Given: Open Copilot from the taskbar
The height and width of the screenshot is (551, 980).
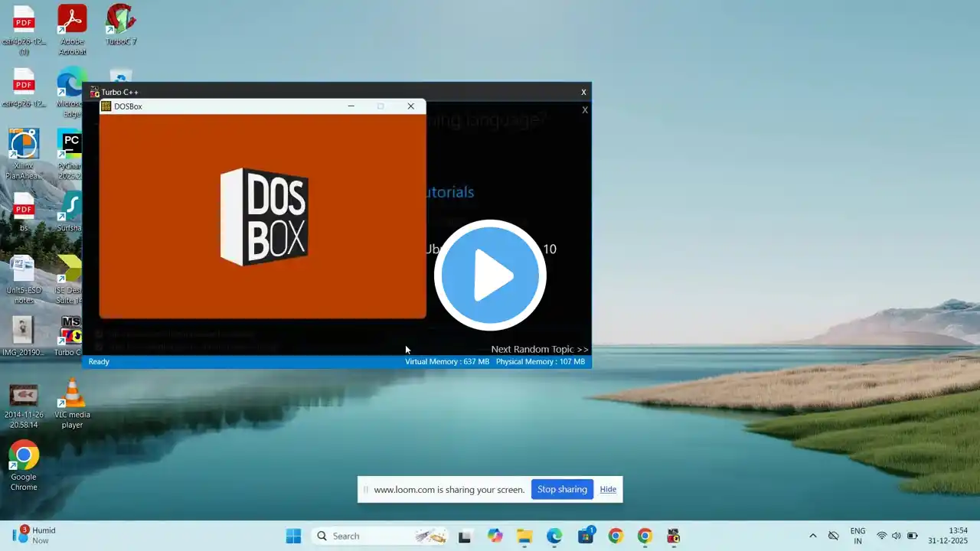Looking at the screenshot, I should [495, 536].
